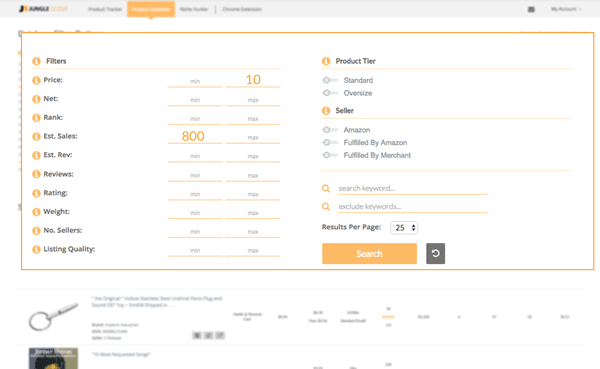
Task: Enable the Fulfilled By Merchant seller switch
Action: [x=330, y=155]
